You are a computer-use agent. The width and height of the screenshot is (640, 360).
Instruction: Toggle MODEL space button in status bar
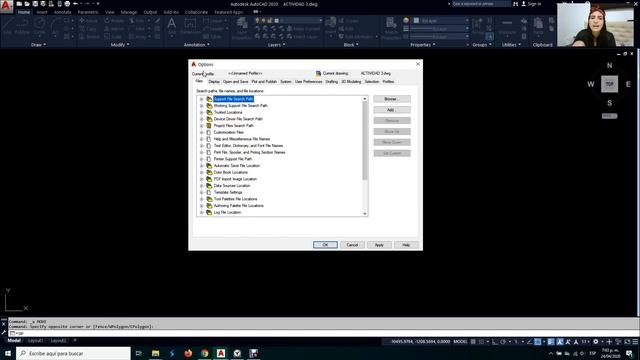(460, 342)
